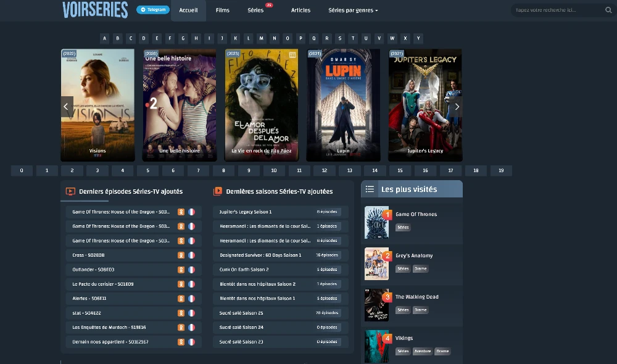Click the search magnifier icon
Image resolution: width=617 pixels, height=364 pixels.
608,10
